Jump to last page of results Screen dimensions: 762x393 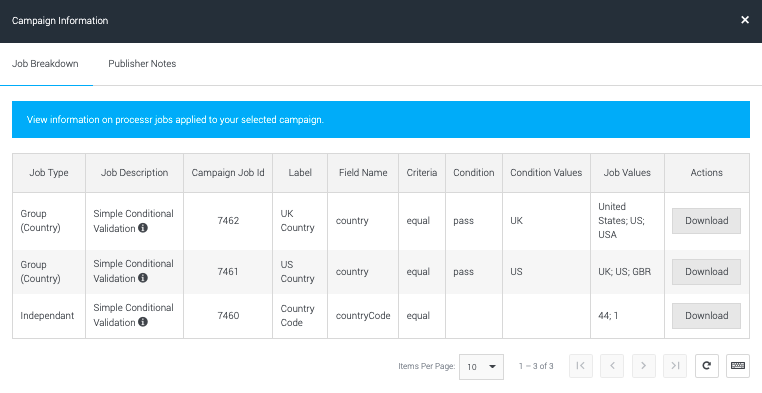675,366
